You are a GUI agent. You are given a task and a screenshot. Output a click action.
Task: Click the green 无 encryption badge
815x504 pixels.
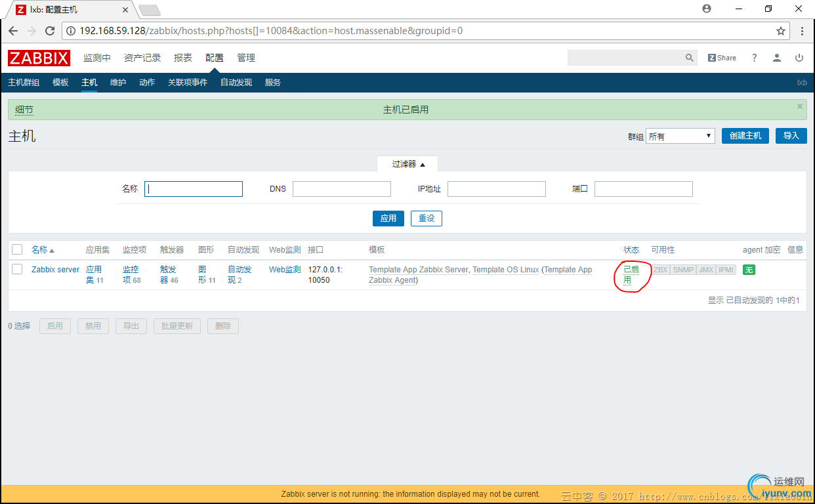(x=749, y=270)
